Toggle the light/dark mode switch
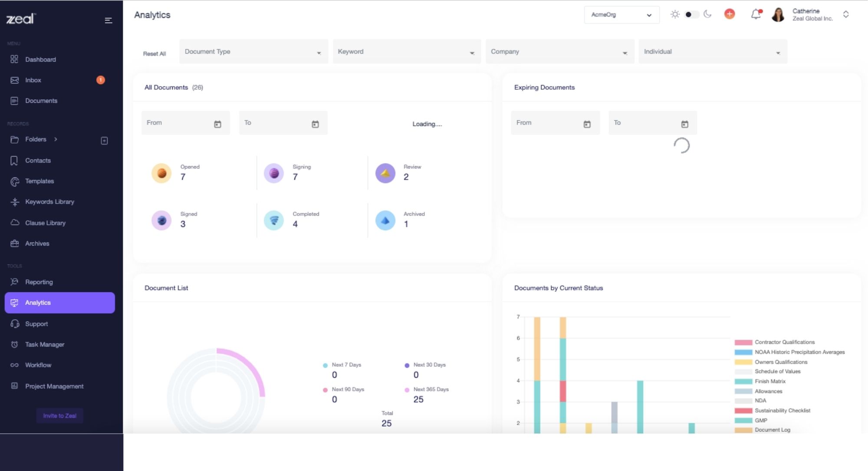Viewport: 868px width, 471px height. tap(691, 15)
